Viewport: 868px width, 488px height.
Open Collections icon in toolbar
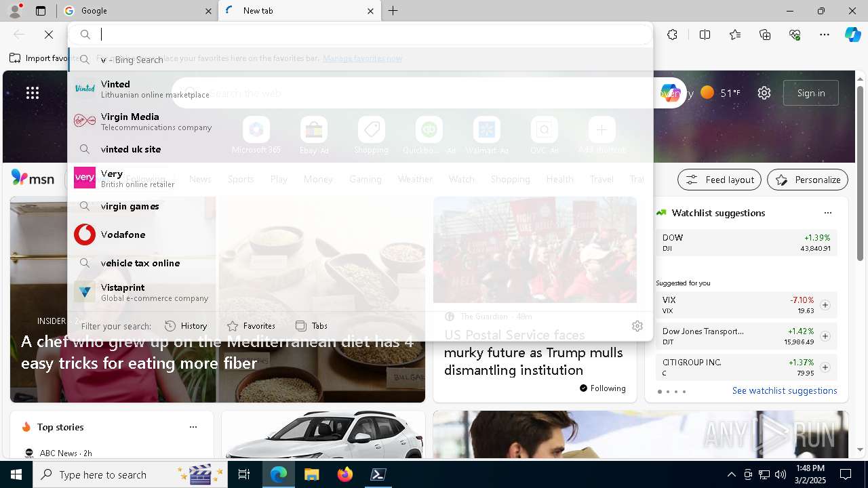(765, 35)
